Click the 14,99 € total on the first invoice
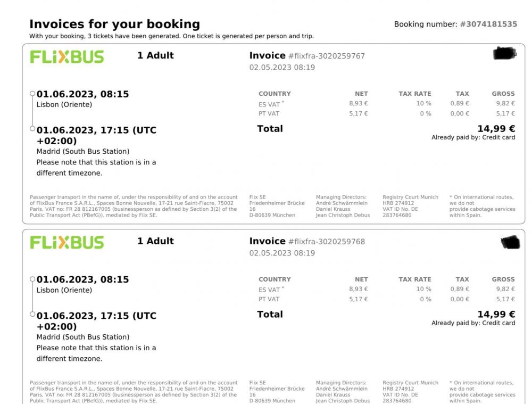 click(496, 128)
